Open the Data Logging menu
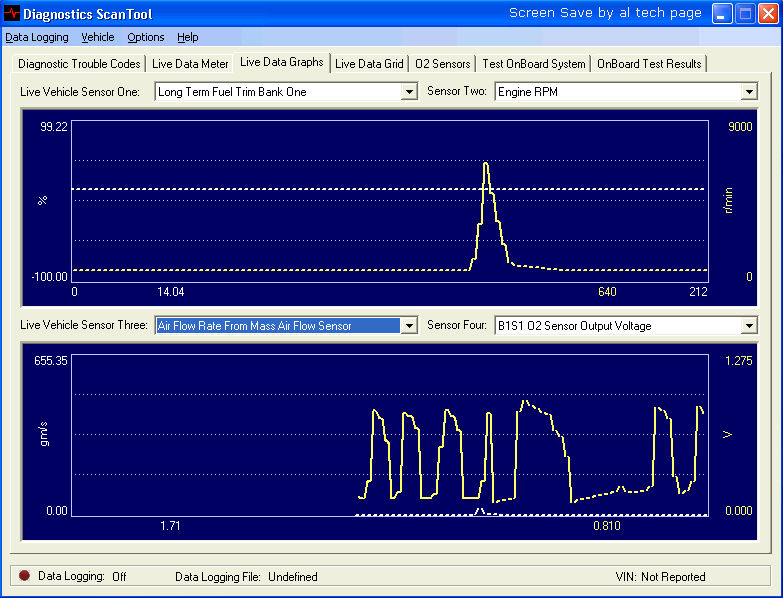 point(37,37)
